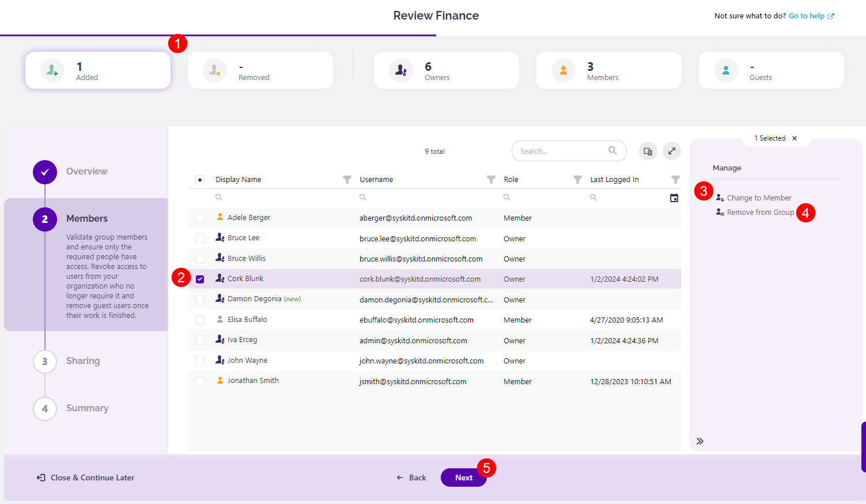This screenshot has height=504, width=866.
Task: Collapse the Manage panel with the chevron
Action: click(700, 441)
